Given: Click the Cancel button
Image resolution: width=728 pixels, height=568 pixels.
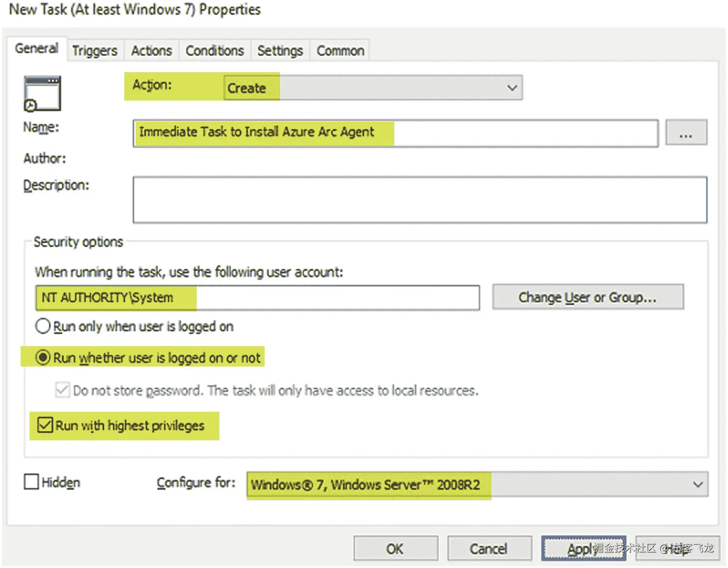Looking at the screenshot, I should tap(489, 549).
